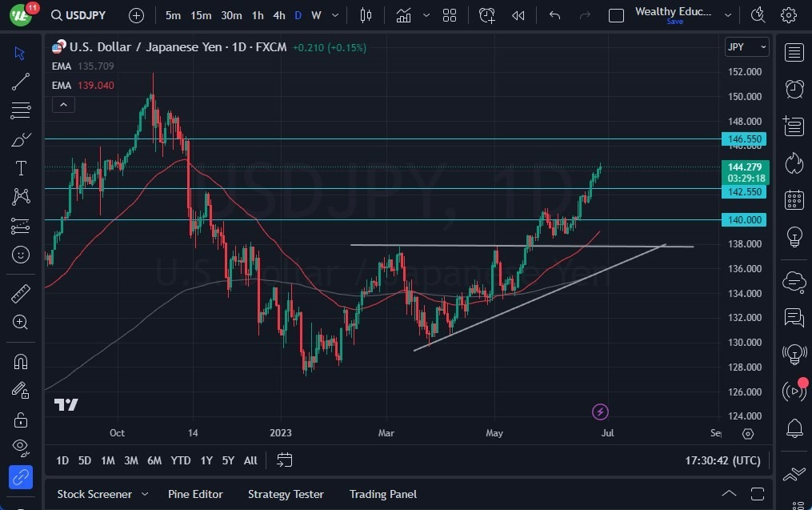Select the Measure tool
The image size is (812, 510).
pos(20,294)
